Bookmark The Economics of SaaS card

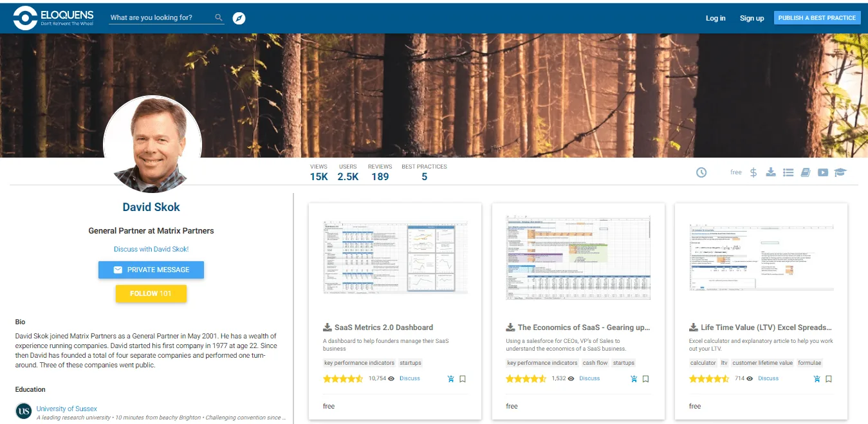(x=646, y=379)
